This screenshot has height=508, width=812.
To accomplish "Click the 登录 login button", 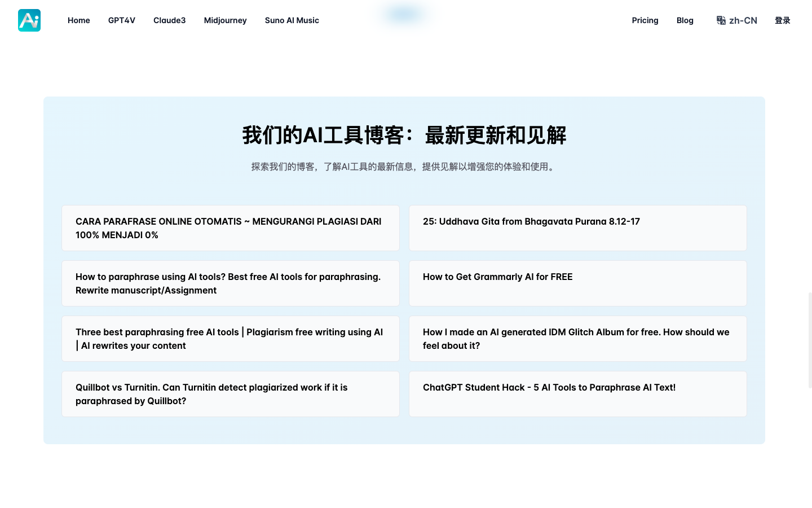I will pos(783,20).
